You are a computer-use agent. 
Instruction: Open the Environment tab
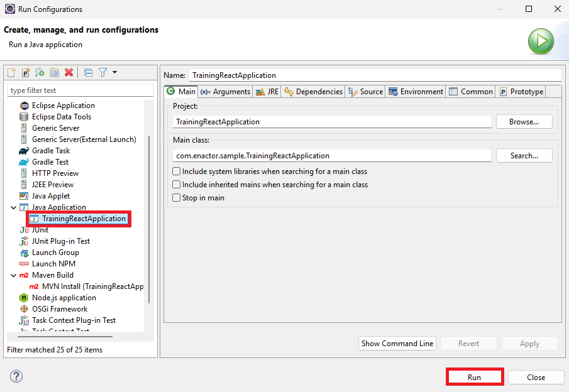click(416, 91)
